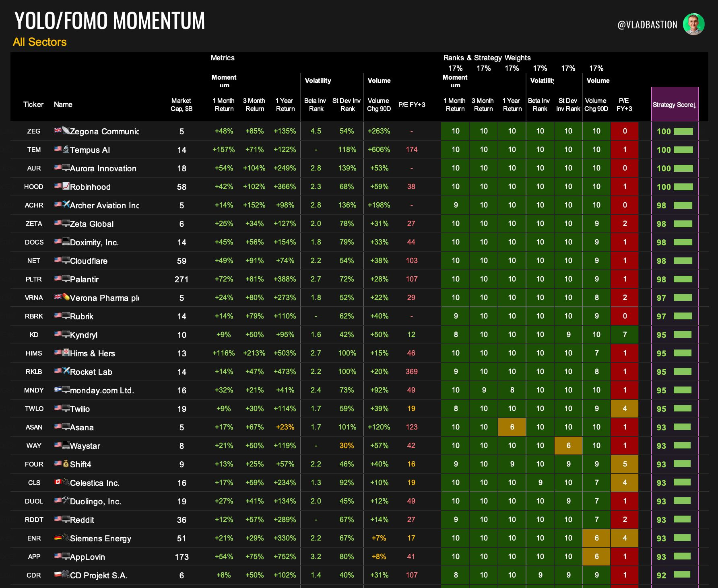Click the ENR ticker cell

[x=34, y=538]
